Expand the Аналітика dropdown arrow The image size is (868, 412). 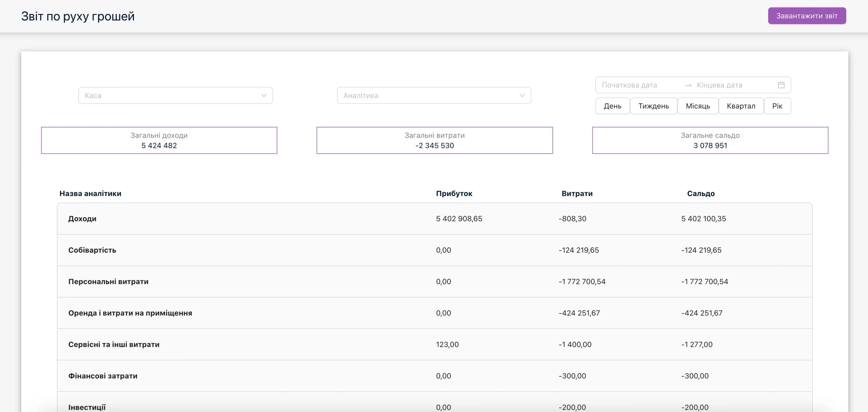[522, 96]
